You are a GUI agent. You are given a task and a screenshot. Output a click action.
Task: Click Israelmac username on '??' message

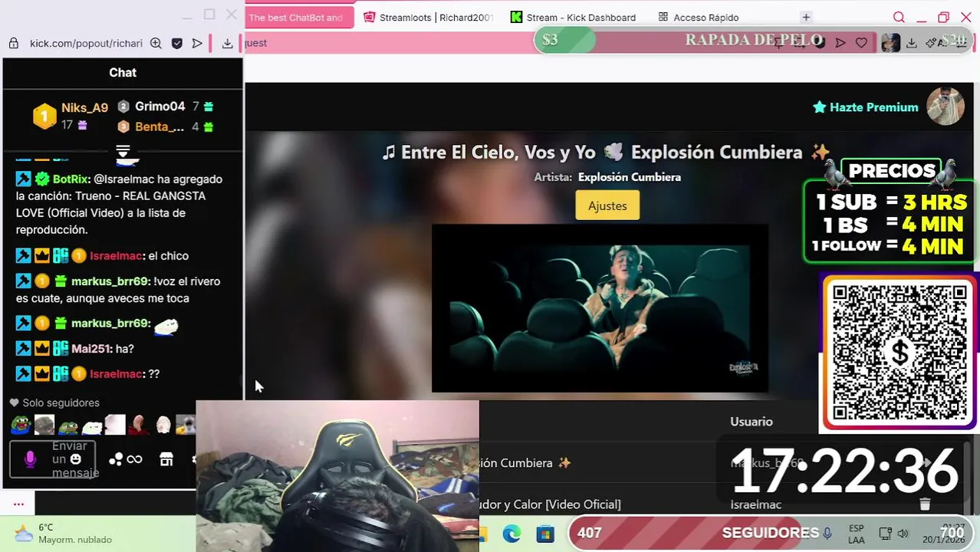tap(116, 374)
